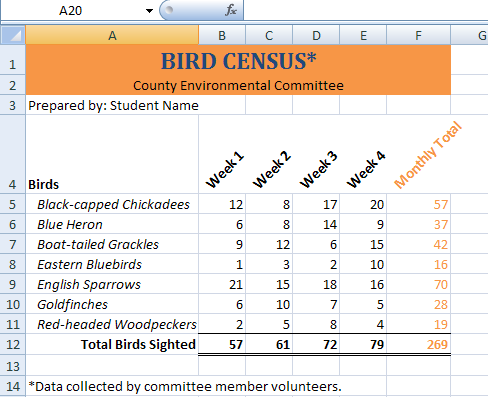Select column B header

tap(222, 35)
